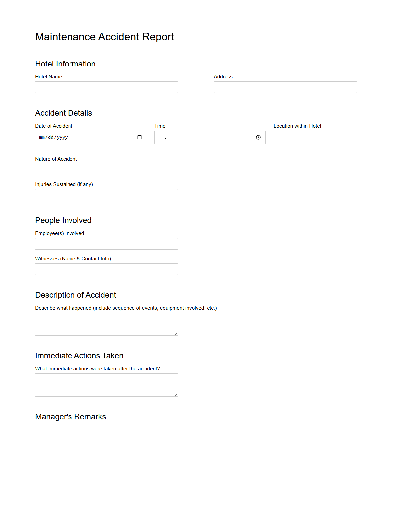Click the immediate actions resize handle
The image size is (420, 528).
click(x=176, y=395)
